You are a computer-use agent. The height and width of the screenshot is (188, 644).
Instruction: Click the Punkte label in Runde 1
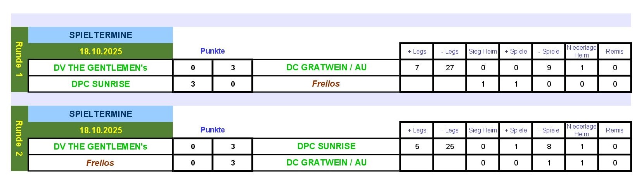pos(213,51)
